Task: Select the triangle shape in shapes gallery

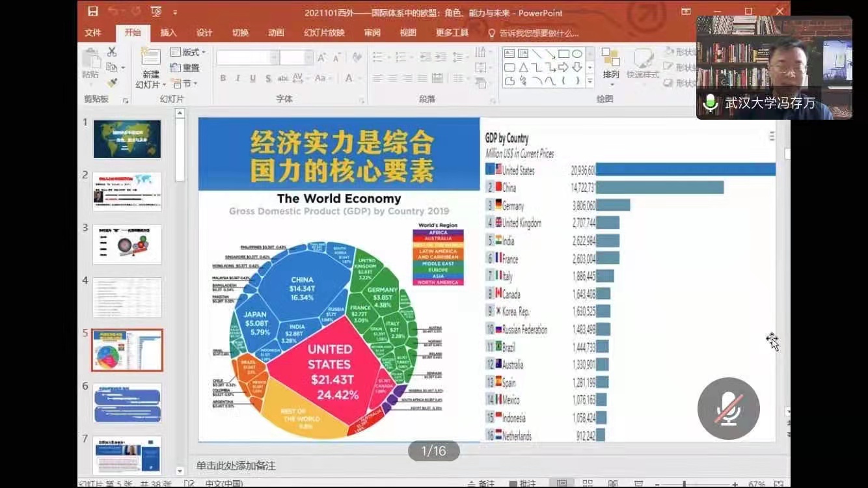Action: 524,68
